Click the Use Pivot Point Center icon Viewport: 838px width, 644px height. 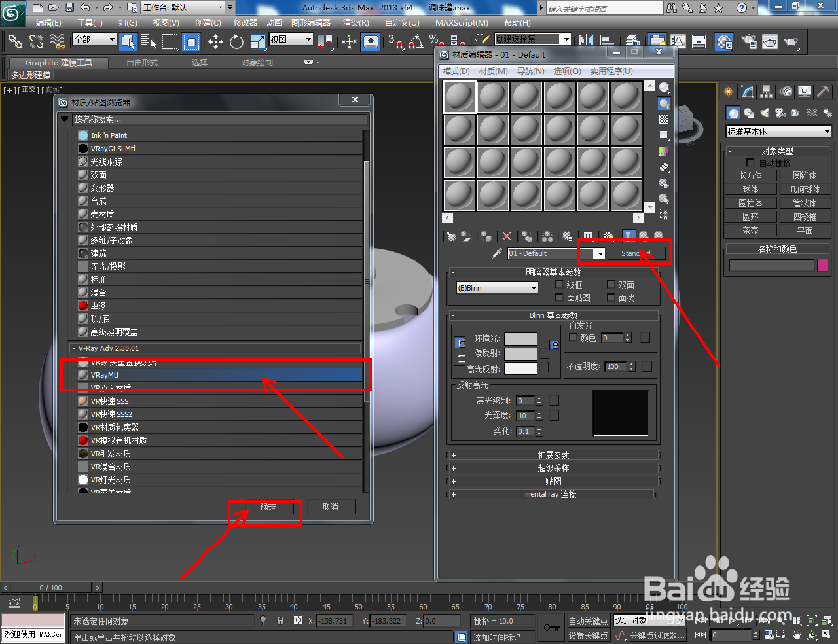[325, 42]
